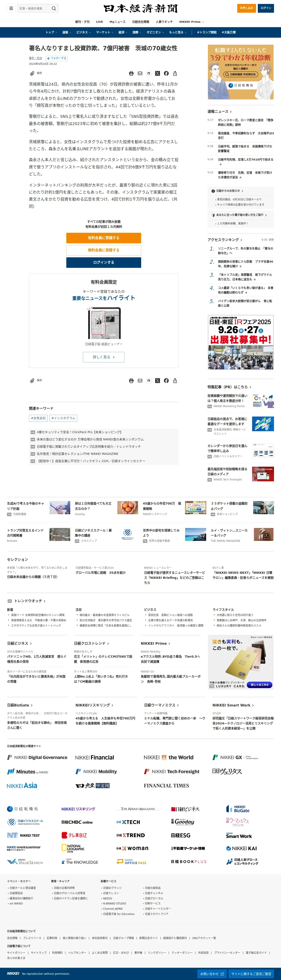The image size is (281, 980).
Task: Click the top email share icon
Action: click(140, 73)
